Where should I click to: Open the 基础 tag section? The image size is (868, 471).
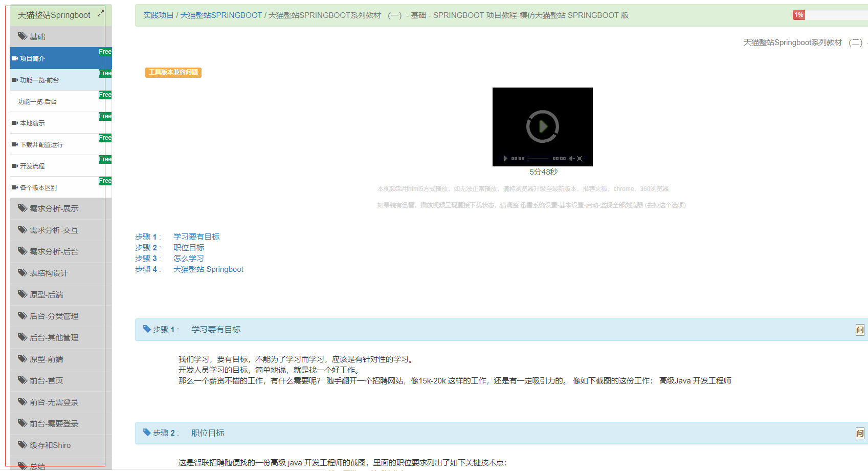click(61, 36)
